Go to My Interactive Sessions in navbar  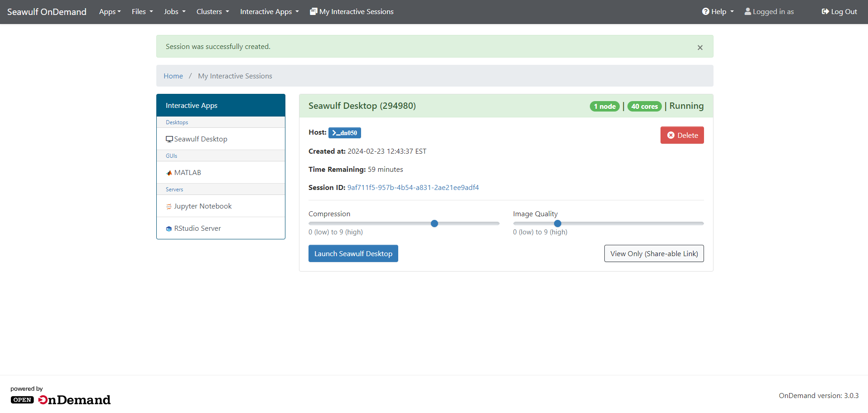click(x=352, y=12)
